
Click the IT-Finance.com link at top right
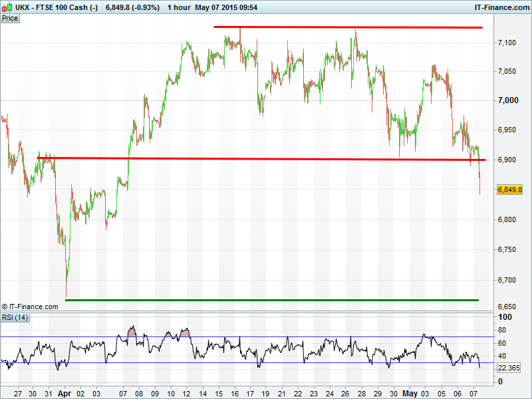[x=501, y=7]
